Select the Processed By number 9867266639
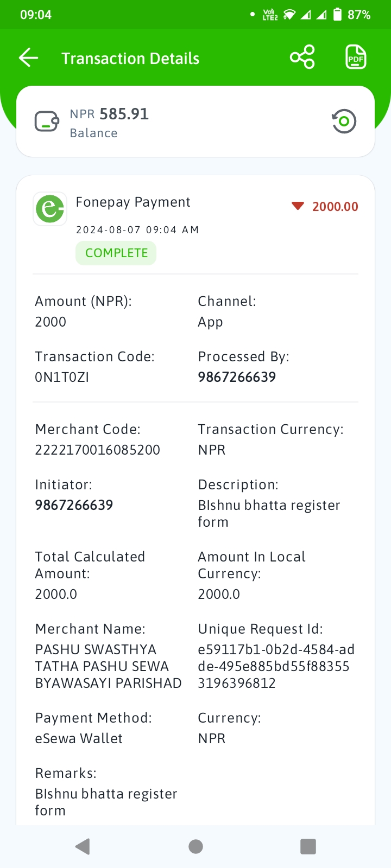Screen dimensions: 391x868 (237, 377)
